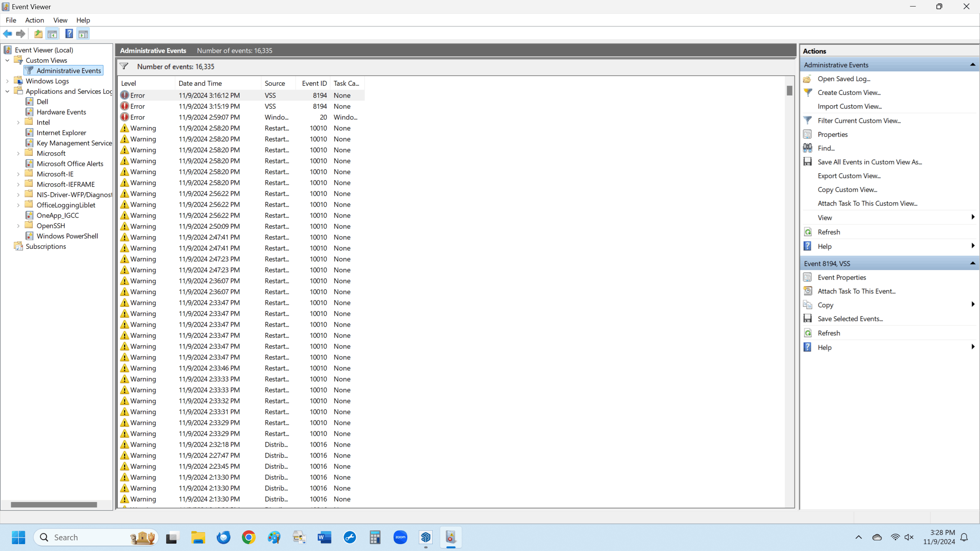Image resolution: width=980 pixels, height=551 pixels.
Task: Click the Back arrow toolbar icon
Action: tap(8, 34)
